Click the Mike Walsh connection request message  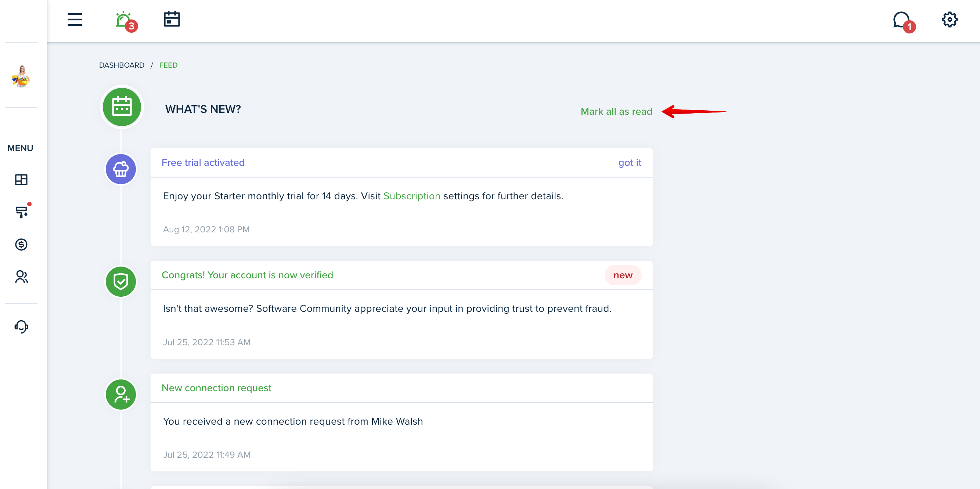(x=293, y=421)
